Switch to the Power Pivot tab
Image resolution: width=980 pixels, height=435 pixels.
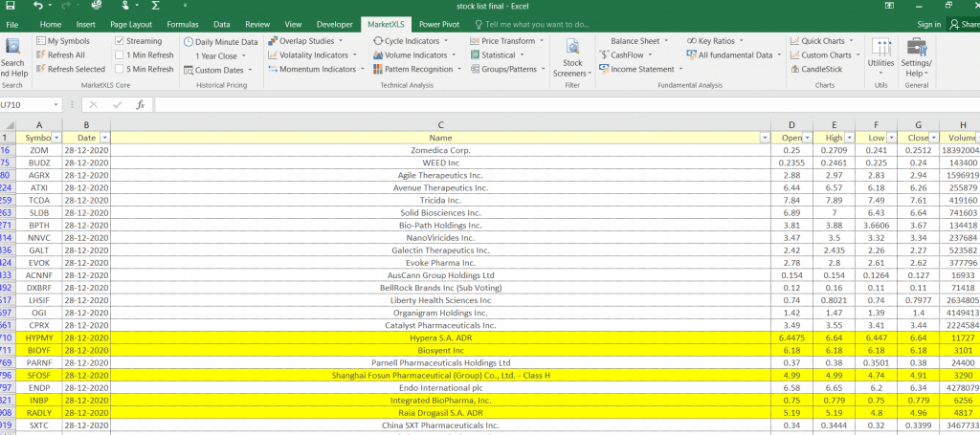click(x=439, y=24)
